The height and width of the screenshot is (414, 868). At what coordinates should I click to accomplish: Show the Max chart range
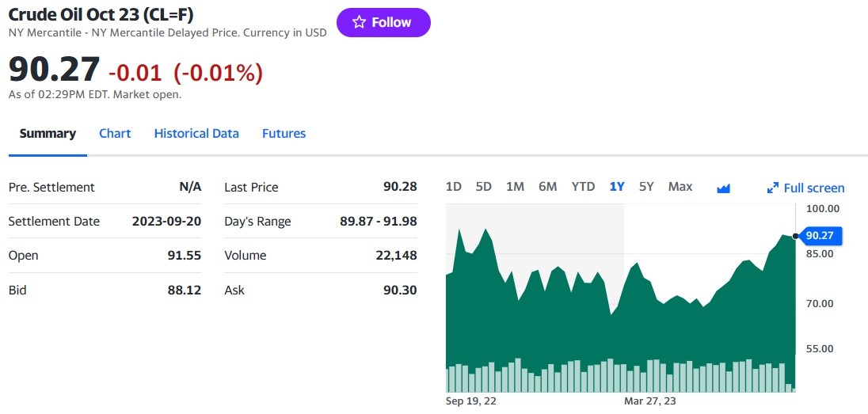(x=680, y=187)
